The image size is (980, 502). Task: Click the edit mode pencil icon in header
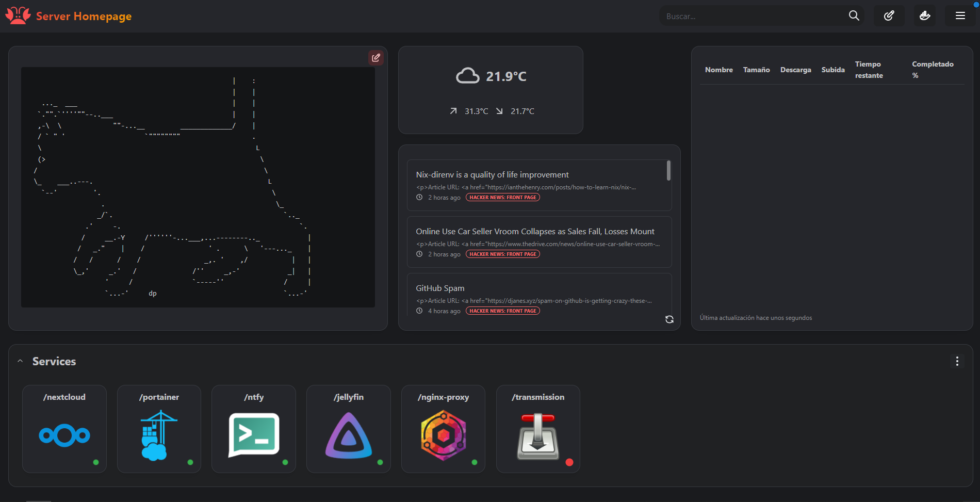(889, 16)
